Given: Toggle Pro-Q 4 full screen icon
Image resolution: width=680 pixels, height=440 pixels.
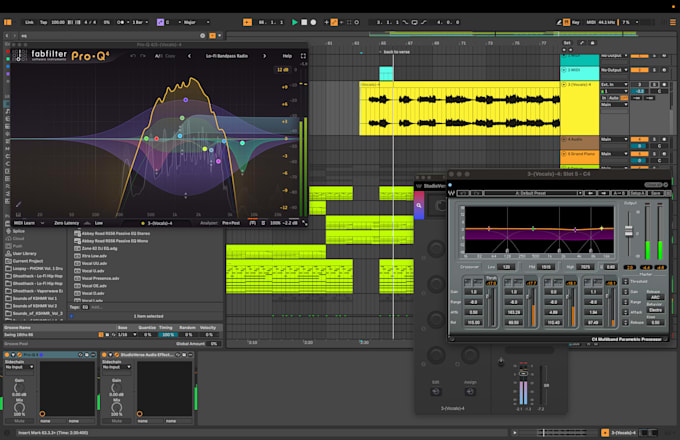Looking at the screenshot, I should [303, 56].
